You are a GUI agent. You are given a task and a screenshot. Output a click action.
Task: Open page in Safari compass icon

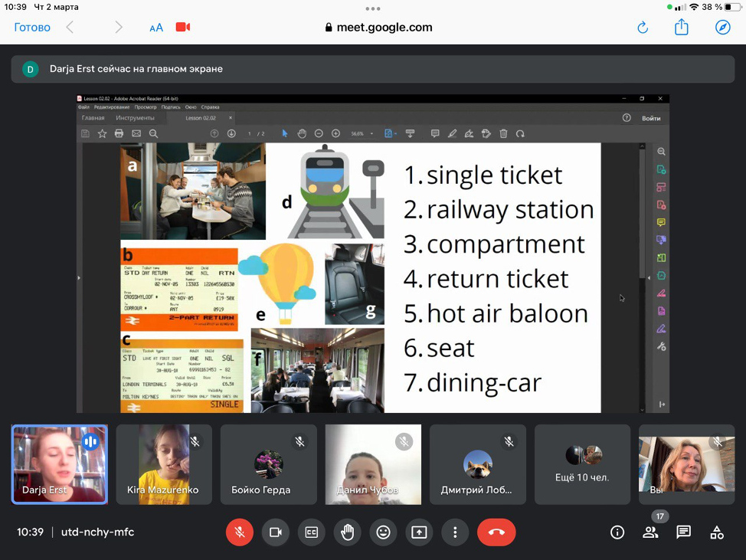[723, 28]
